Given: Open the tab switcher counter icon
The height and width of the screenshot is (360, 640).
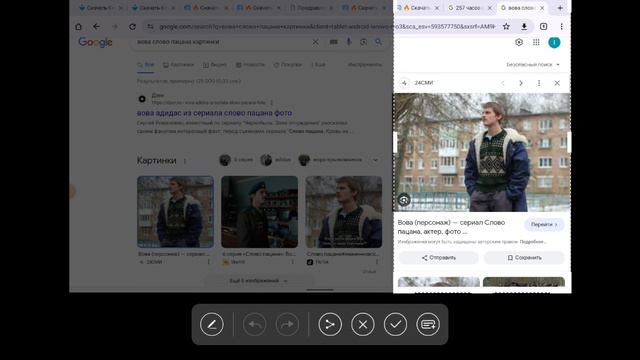Looking at the screenshot, I should point(543,27).
